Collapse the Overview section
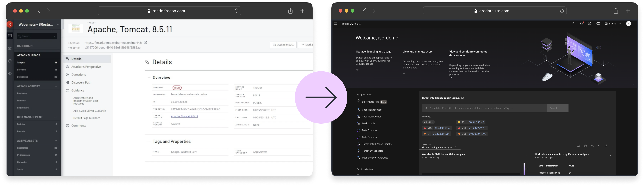The height and width of the screenshot is (186, 644). pos(149,78)
